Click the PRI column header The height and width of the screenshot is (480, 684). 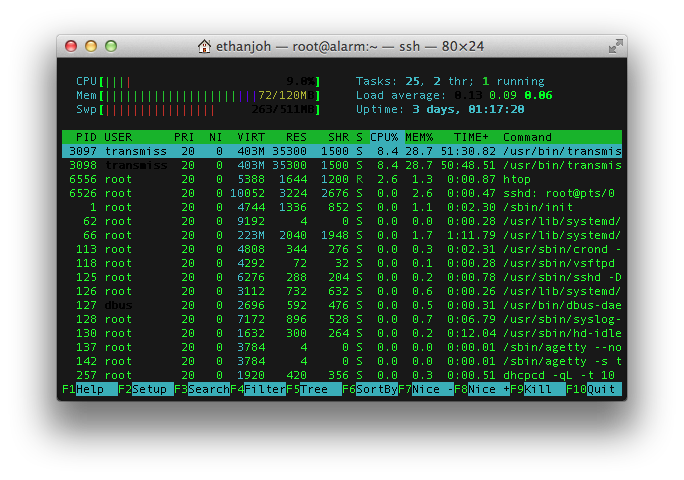click(184, 137)
